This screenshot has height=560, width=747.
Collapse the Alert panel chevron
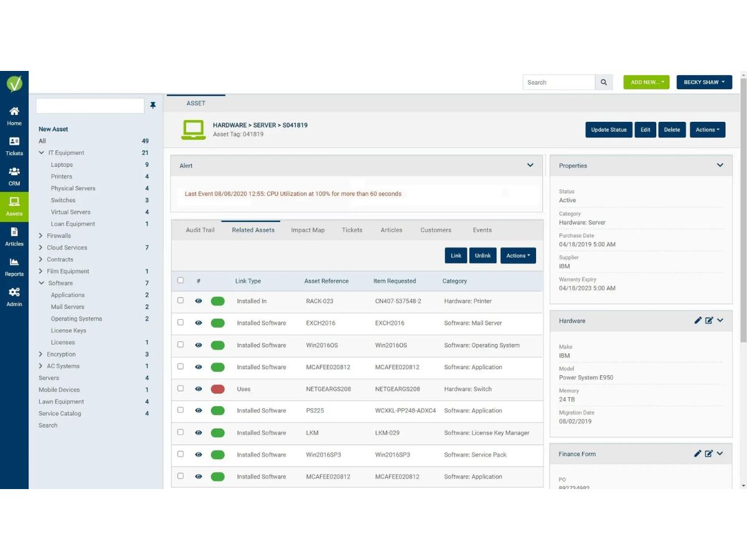(x=530, y=166)
